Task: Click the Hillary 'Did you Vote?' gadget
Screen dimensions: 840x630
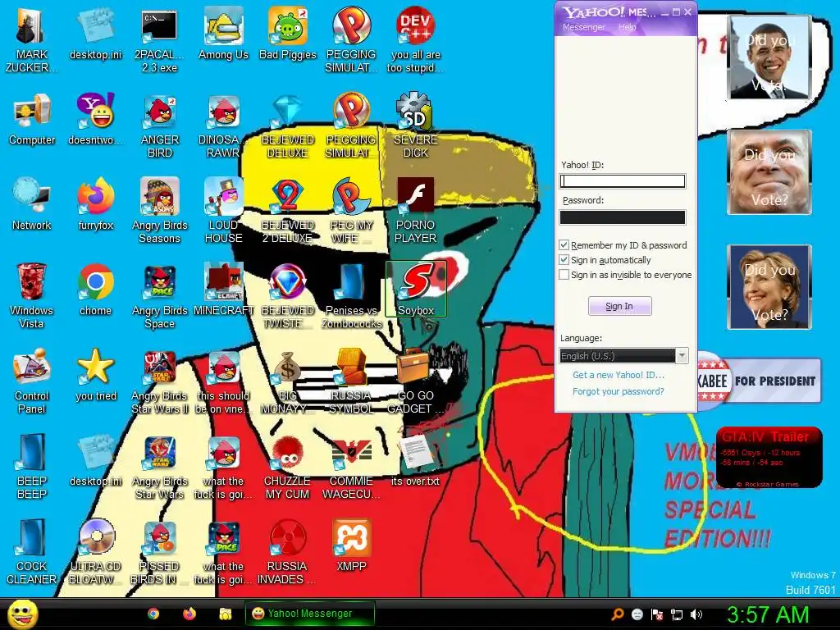Action: click(769, 286)
